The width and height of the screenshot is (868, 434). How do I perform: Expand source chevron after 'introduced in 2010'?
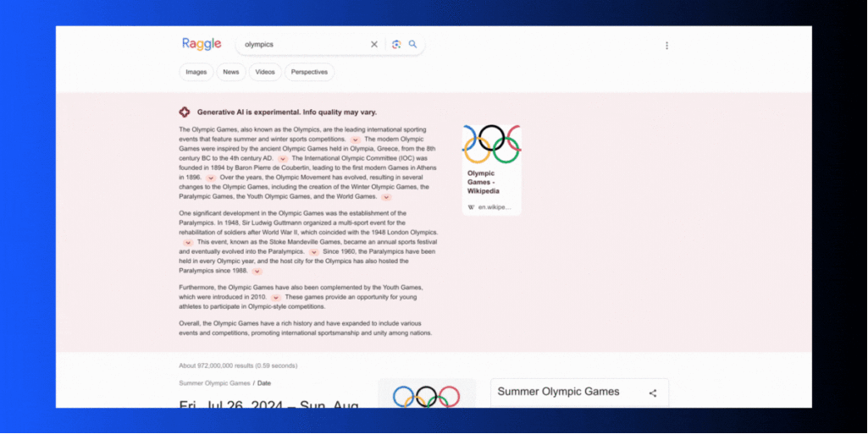point(276,298)
